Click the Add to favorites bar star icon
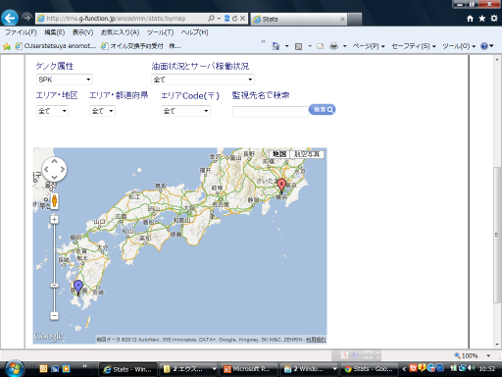 [x=7, y=46]
